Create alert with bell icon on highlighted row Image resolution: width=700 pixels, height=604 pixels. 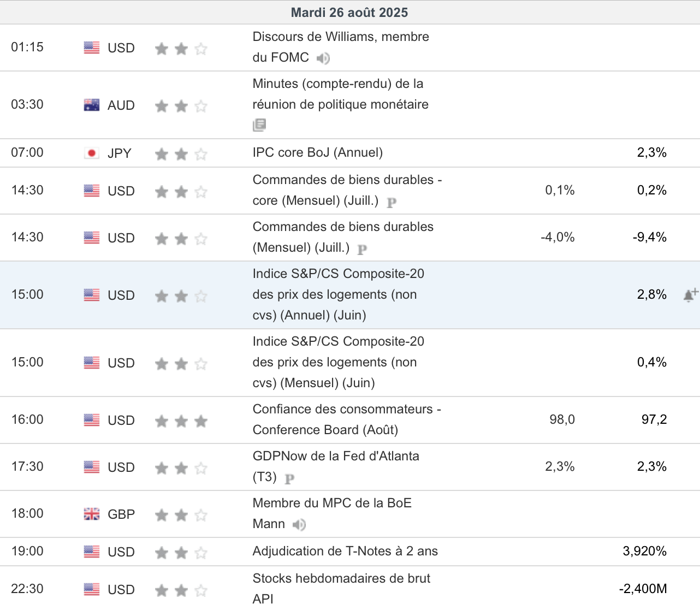click(x=690, y=295)
